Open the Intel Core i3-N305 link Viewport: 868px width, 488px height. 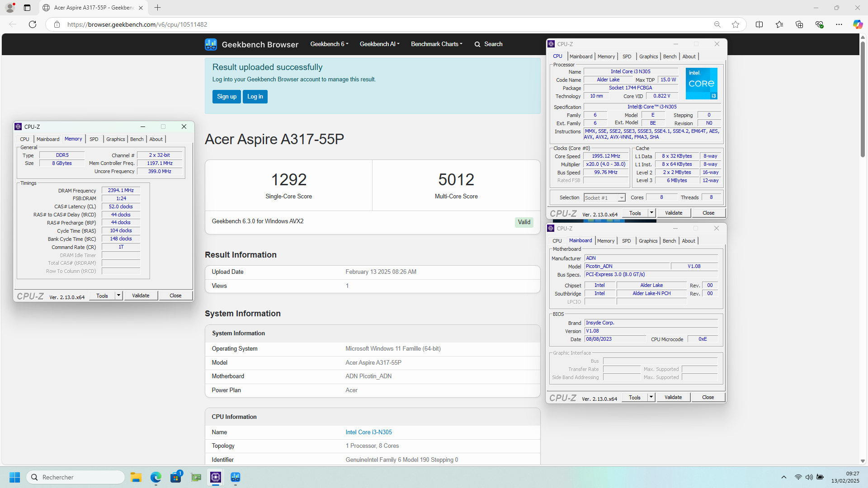(368, 432)
